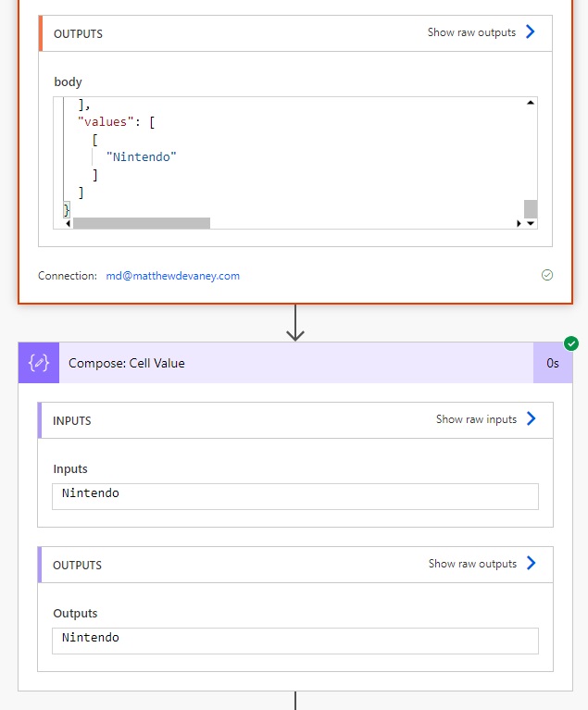Click the Compose Show raw outputs chevron

pos(532,563)
